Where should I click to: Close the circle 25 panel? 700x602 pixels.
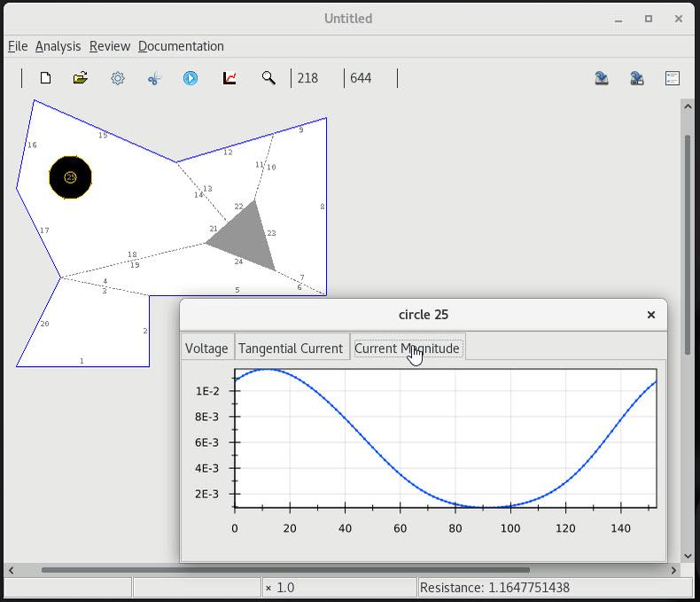click(651, 315)
